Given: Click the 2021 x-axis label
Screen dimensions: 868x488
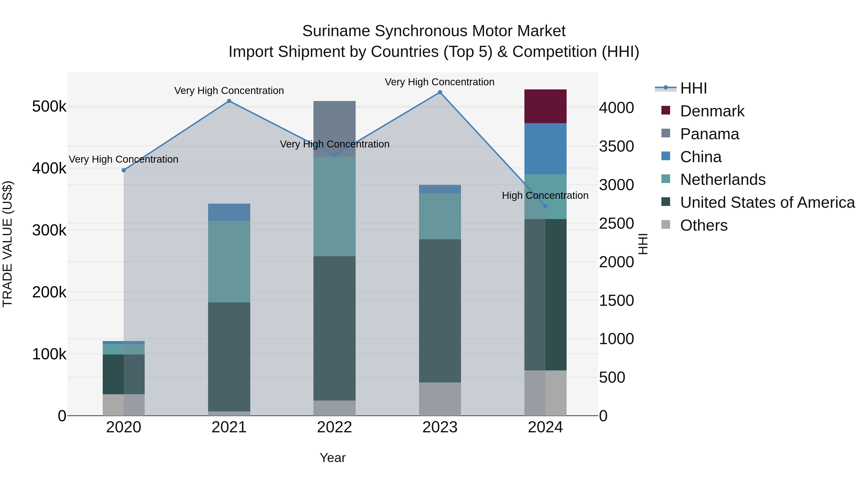Looking at the screenshot, I should (229, 427).
